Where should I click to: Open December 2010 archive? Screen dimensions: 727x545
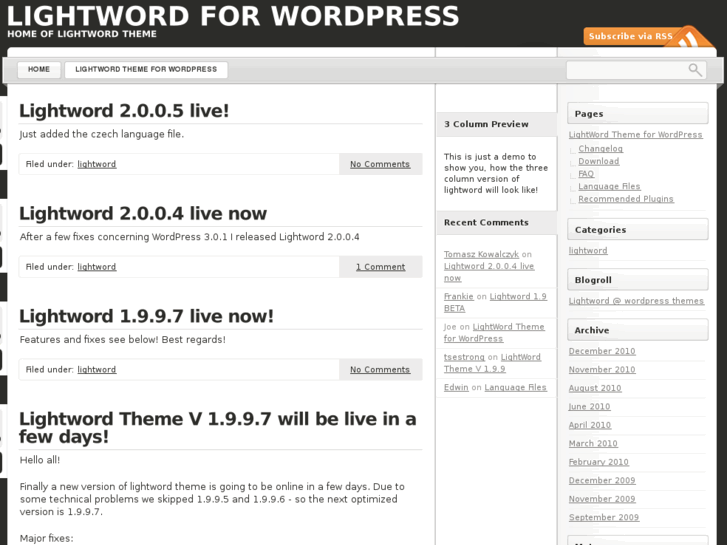(x=602, y=351)
